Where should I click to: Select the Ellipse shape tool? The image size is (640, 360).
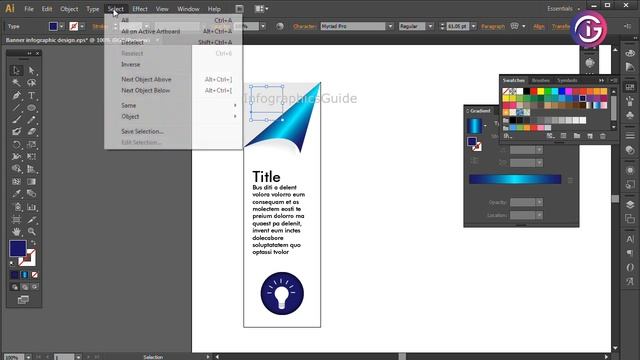coord(31,108)
